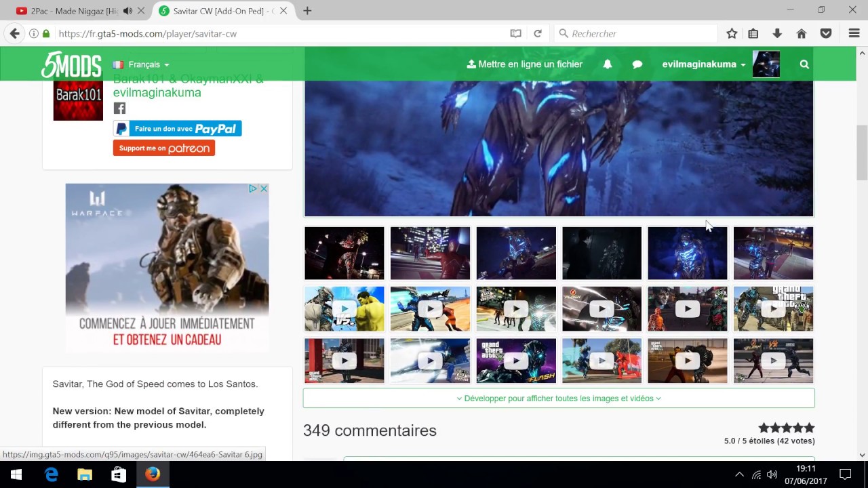
Task: Click the Rechercher search box
Action: (635, 33)
